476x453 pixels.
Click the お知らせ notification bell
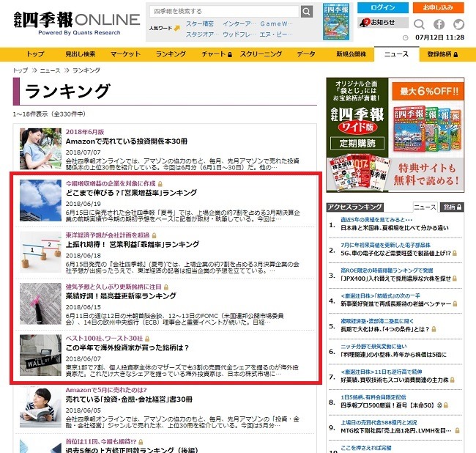pos(382,22)
